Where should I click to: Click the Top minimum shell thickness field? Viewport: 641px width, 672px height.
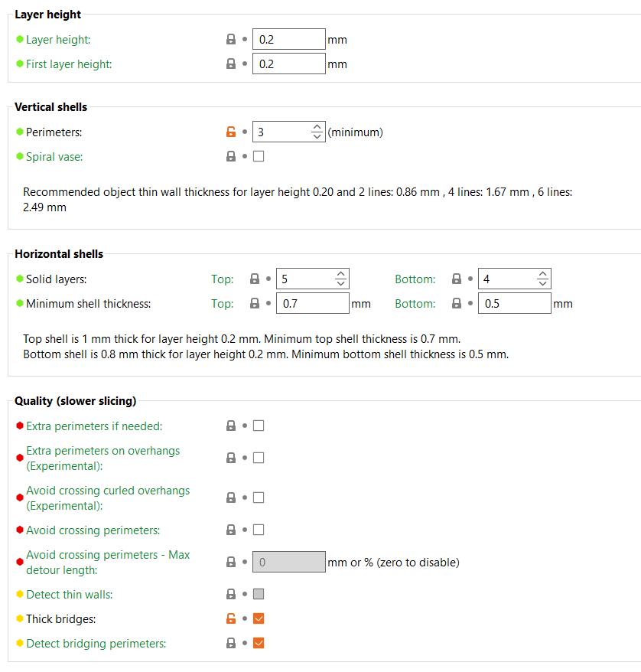point(312,303)
